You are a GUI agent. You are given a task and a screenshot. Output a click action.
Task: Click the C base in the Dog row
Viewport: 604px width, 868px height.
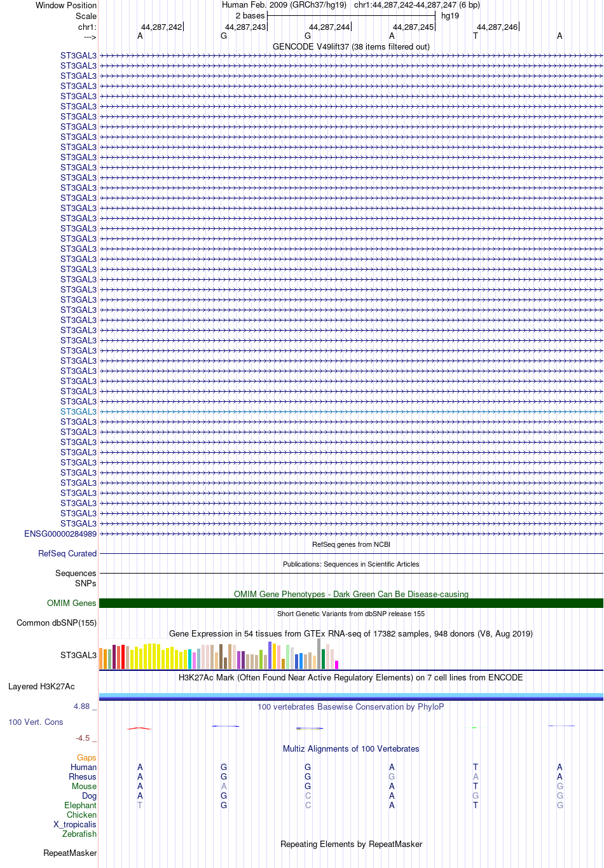point(308,796)
